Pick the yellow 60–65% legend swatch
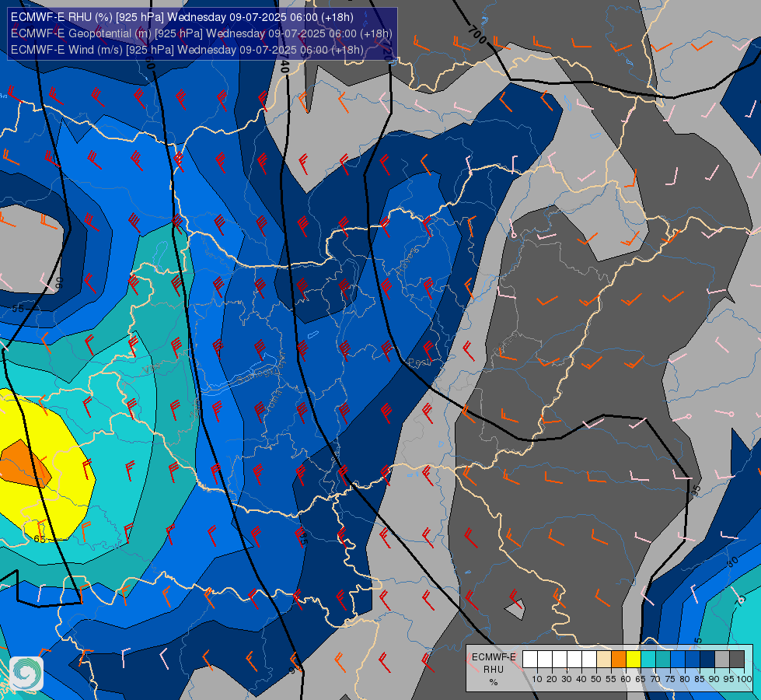 click(634, 660)
